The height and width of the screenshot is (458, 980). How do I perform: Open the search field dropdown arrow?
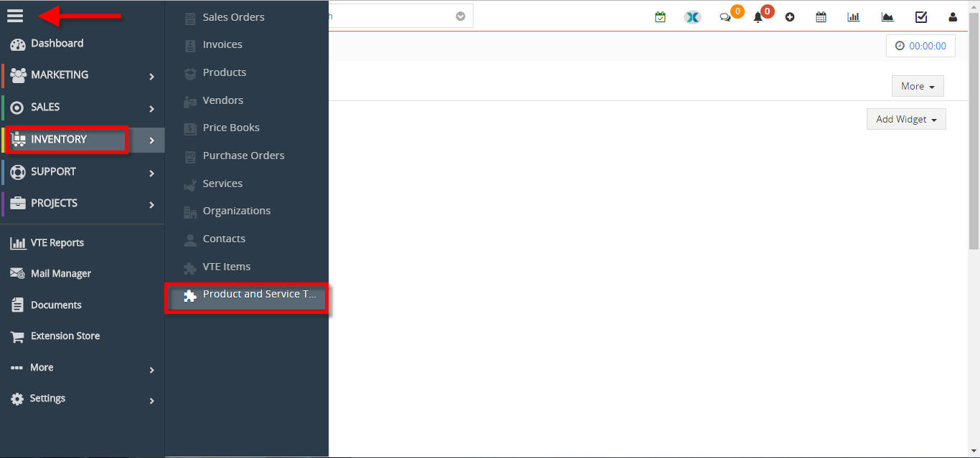[x=461, y=16]
